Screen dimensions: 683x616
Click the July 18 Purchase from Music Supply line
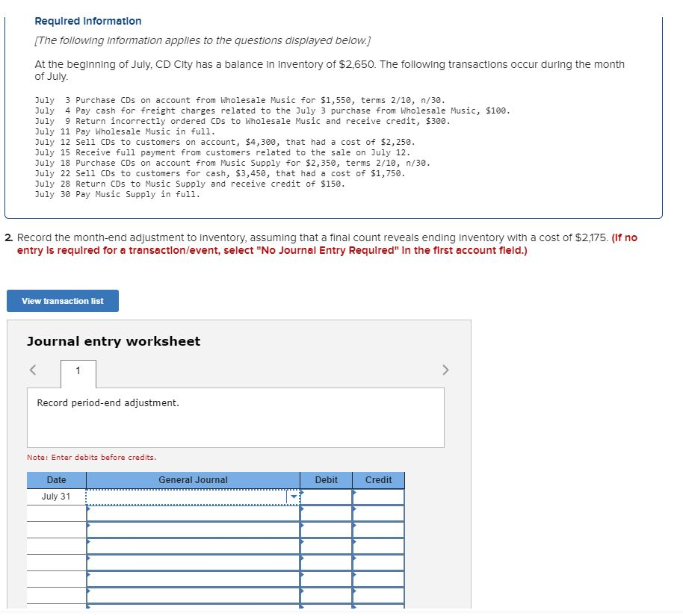232,164
